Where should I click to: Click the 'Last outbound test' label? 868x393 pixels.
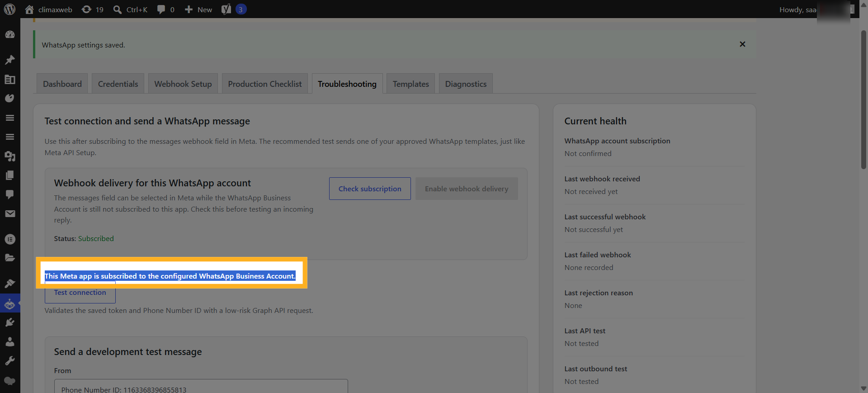point(595,369)
